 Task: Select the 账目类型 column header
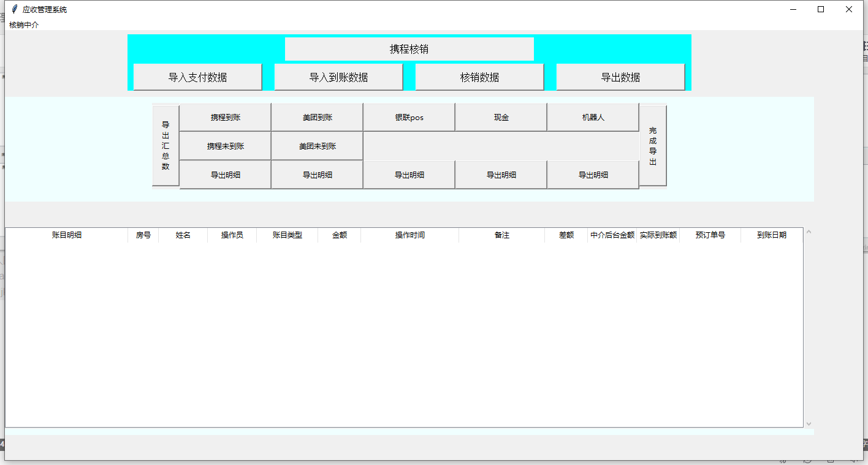(x=287, y=235)
